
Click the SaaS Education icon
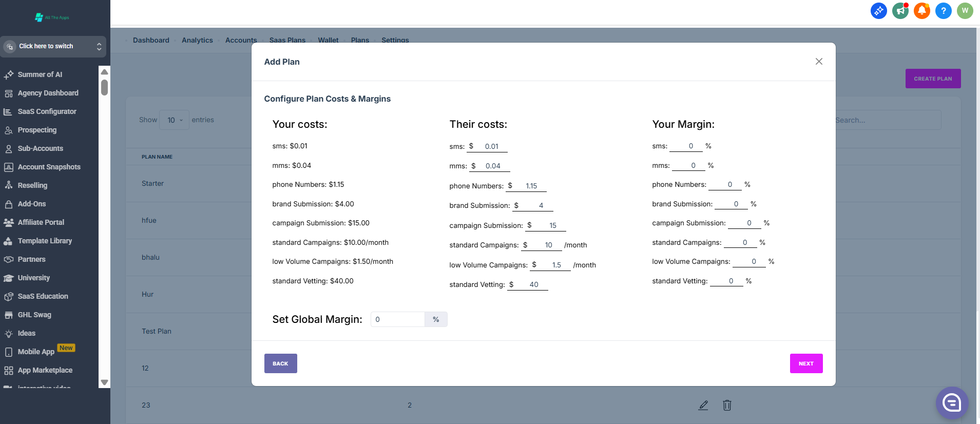9,296
